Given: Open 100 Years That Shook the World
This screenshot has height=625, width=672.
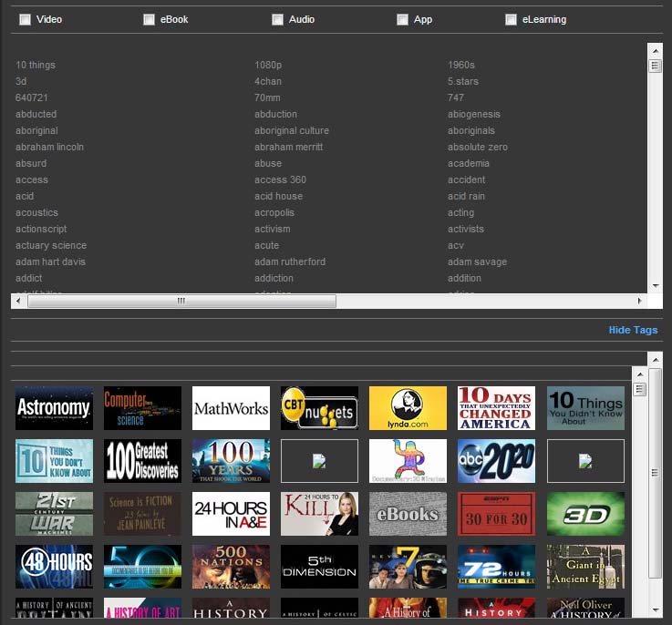Looking at the screenshot, I should (x=231, y=461).
